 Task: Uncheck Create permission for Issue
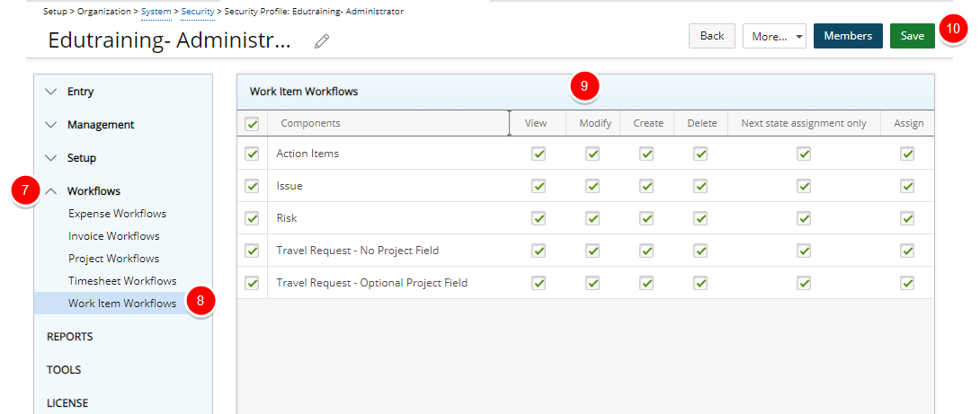(x=646, y=186)
